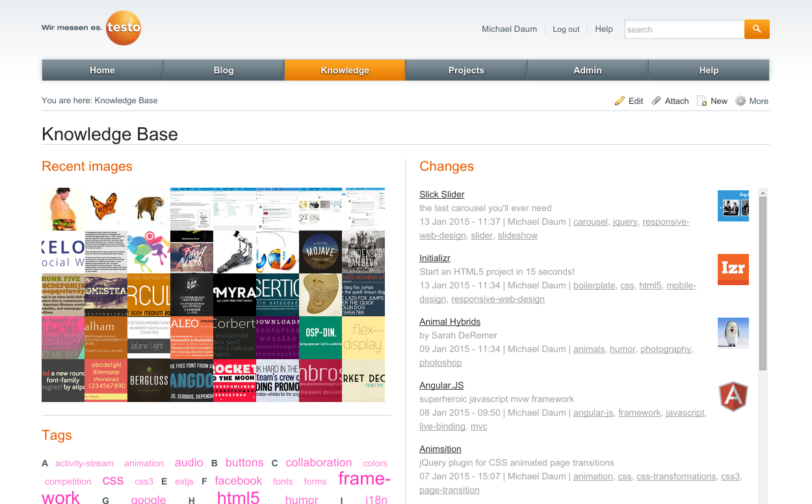Image resolution: width=812 pixels, height=504 pixels.
Task: Click the Edit pencil icon
Action: [x=620, y=101]
